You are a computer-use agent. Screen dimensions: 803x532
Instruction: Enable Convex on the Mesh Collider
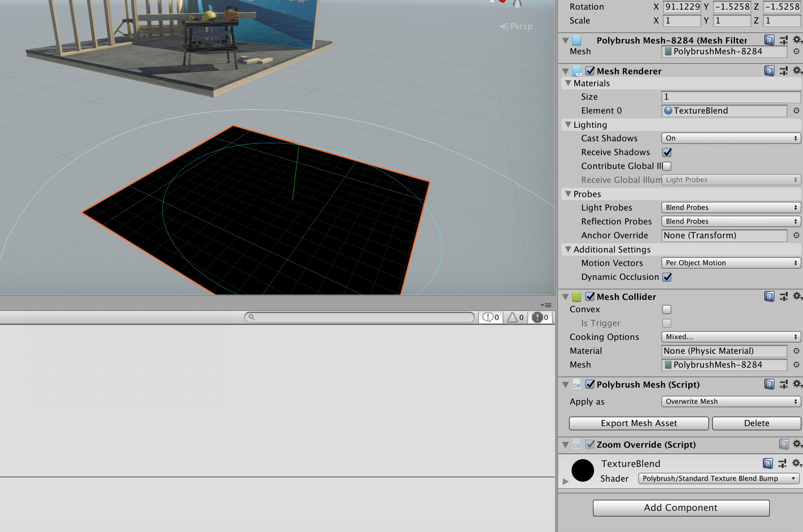[x=666, y=309]
